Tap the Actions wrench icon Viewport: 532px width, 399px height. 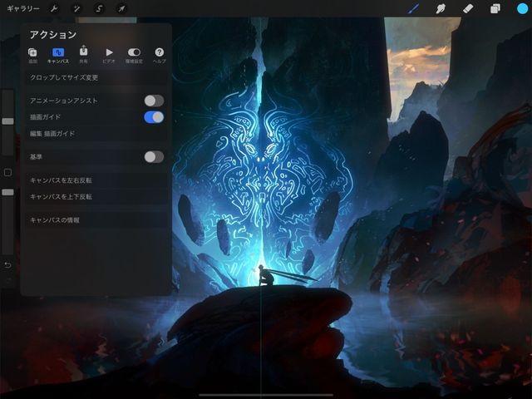pyautogui.click(x=54, y=8)
